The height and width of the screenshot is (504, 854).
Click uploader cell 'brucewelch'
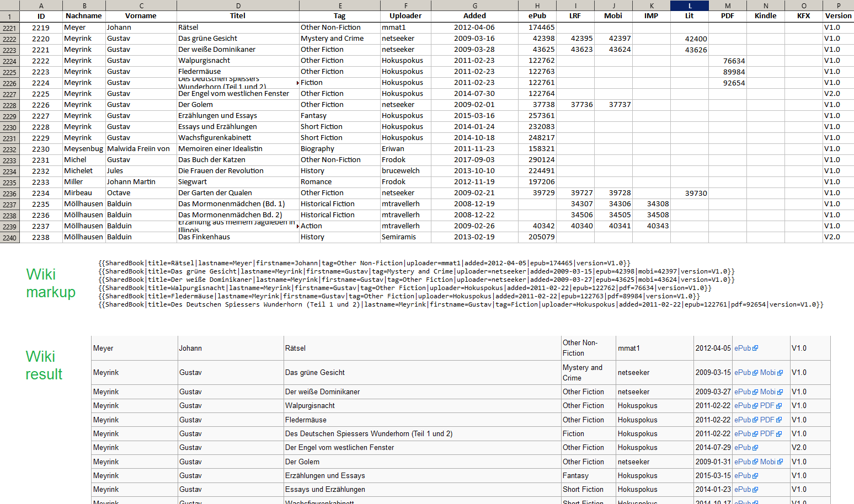pos(405,171)
